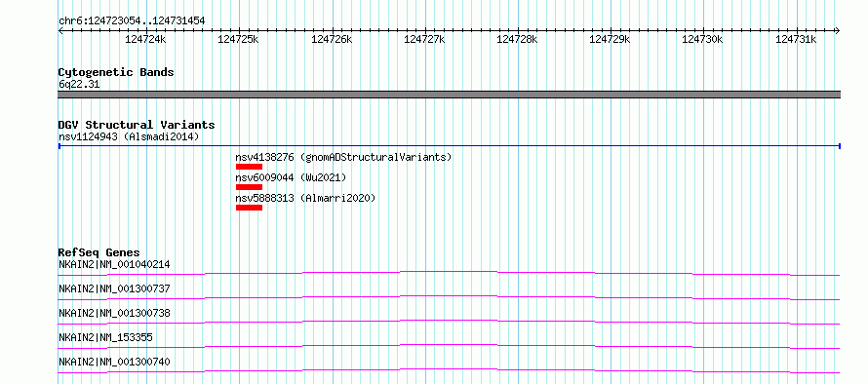Click the magenta line of NKAIN2|NM_153355
This screenshot has height=384, width=868.
[449, 346]
